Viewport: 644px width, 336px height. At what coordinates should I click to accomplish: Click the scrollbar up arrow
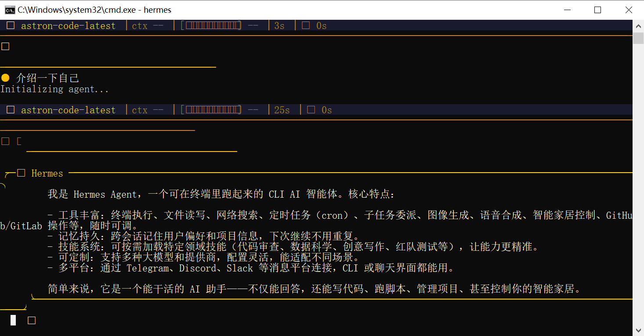click(638, 26)
